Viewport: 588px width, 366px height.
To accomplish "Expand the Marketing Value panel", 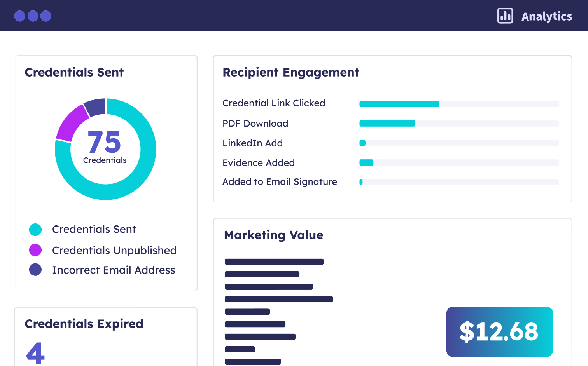I will click(273, 235).
